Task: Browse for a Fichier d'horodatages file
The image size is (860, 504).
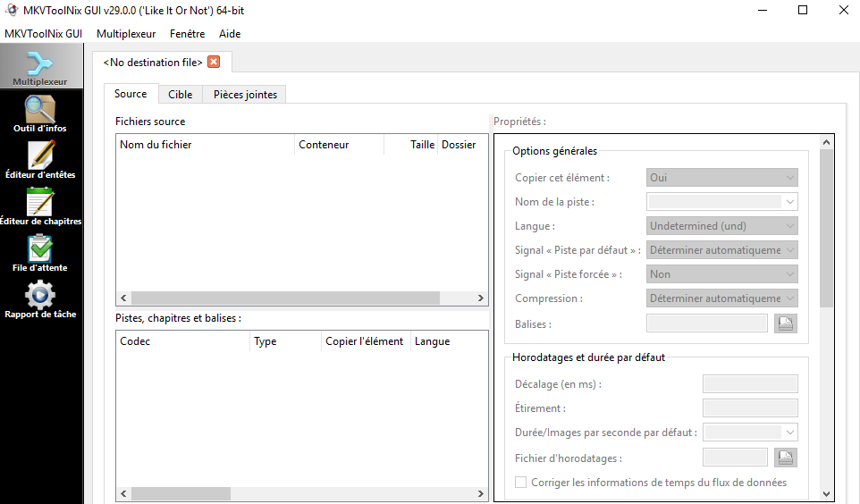Action: (x=786, y=458)
